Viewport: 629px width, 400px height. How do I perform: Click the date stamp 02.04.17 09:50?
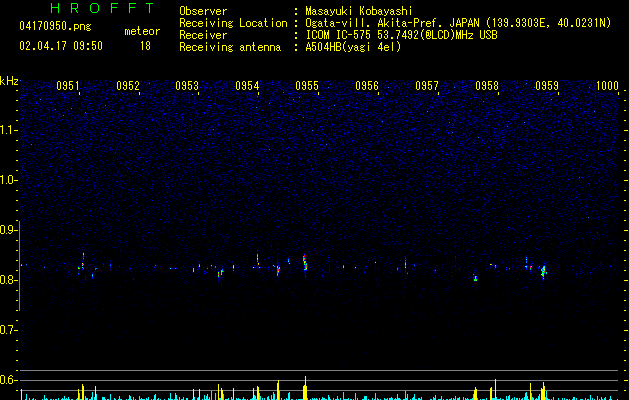(x=61, y=46)
